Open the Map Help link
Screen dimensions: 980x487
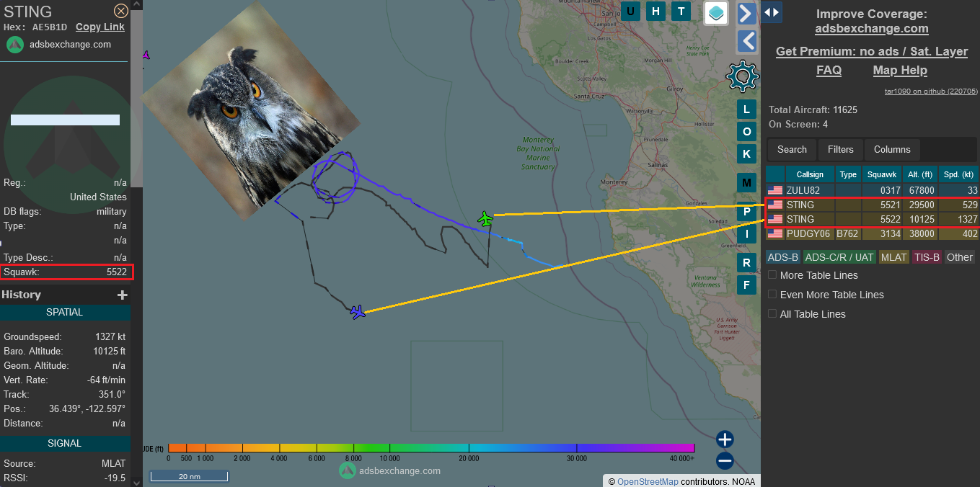point(900,71)
